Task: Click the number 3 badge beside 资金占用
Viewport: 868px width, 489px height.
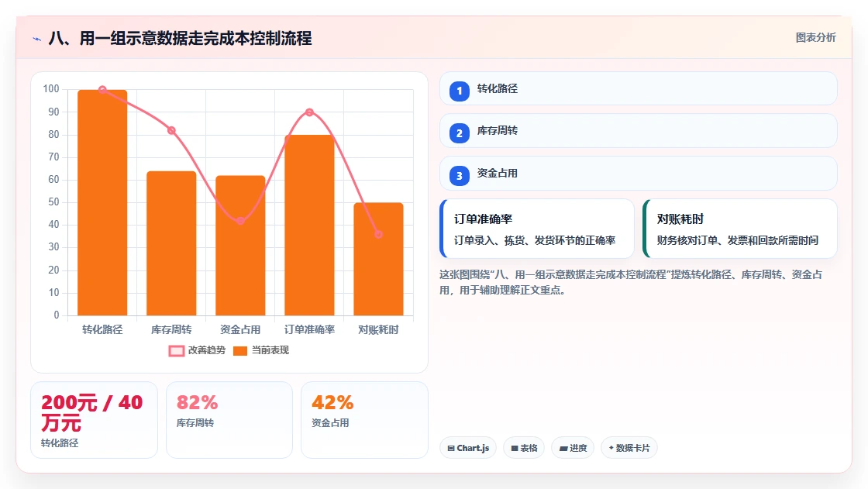Action: [459, 176]
